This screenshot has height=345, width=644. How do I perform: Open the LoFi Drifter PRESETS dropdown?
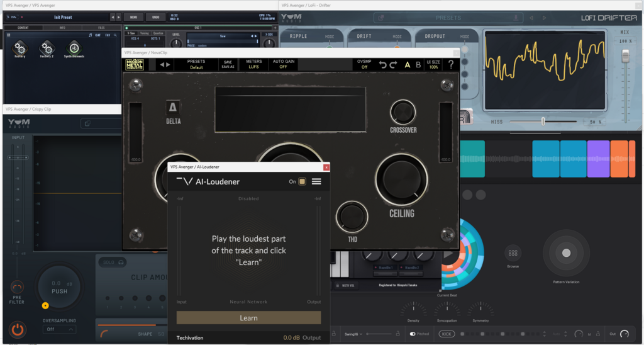pyautogui.click(x=448, y=18)
